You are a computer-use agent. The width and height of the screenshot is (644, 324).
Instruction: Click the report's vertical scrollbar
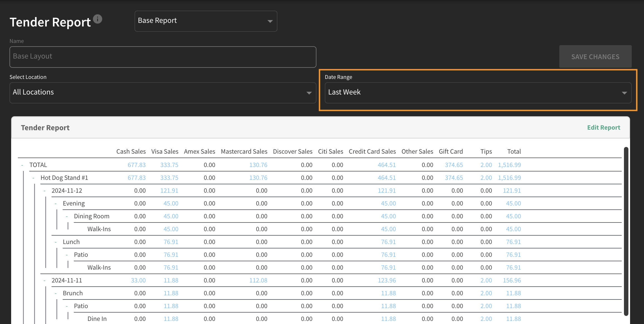coord(626,231)
